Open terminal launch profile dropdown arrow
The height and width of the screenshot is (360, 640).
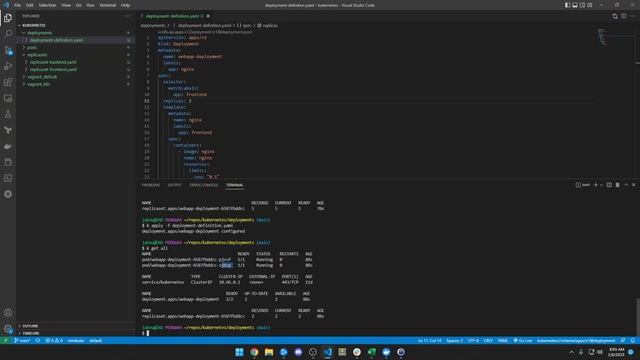(601, 185)
